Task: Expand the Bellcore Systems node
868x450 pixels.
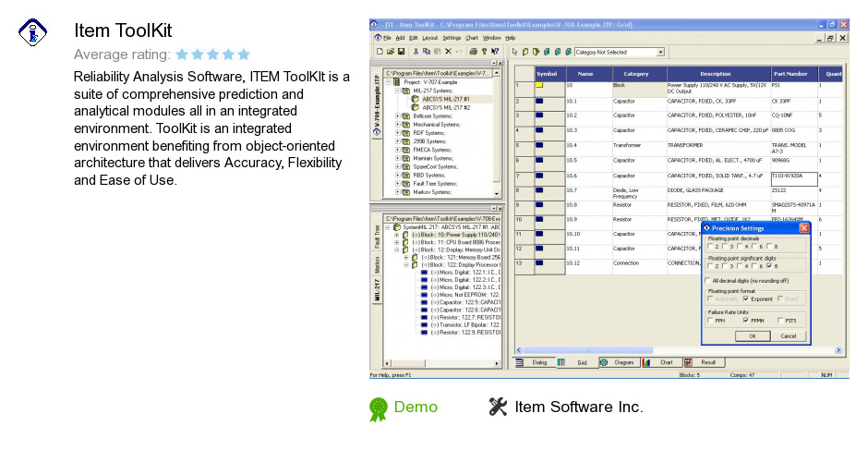Action: pos(397,116)
